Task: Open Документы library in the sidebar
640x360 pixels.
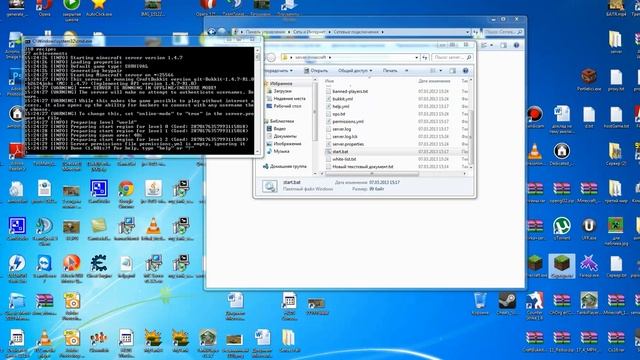Action: (x=285, y=136)
